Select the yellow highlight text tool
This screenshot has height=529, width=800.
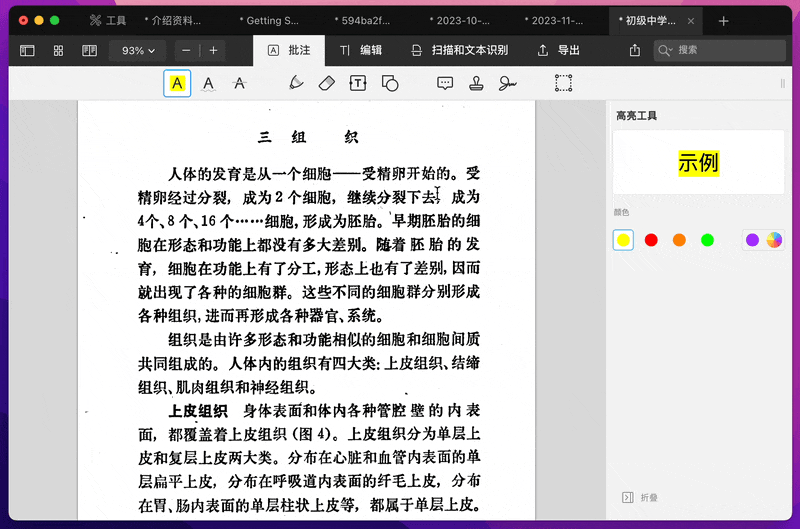177,84
